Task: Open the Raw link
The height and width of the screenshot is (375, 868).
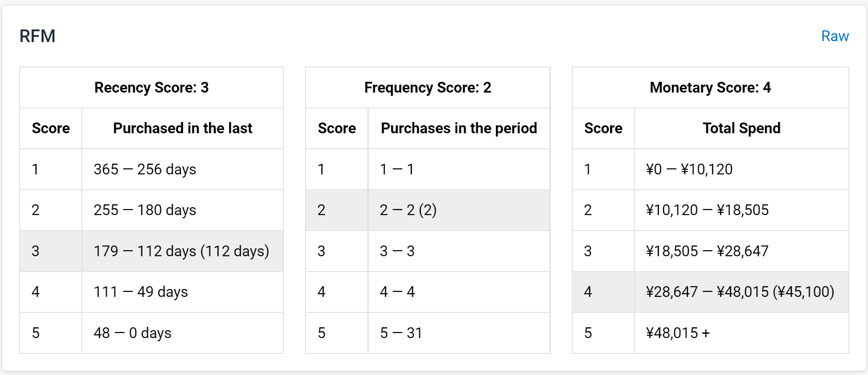Action: pyautogui.click(x=835, y=36)
